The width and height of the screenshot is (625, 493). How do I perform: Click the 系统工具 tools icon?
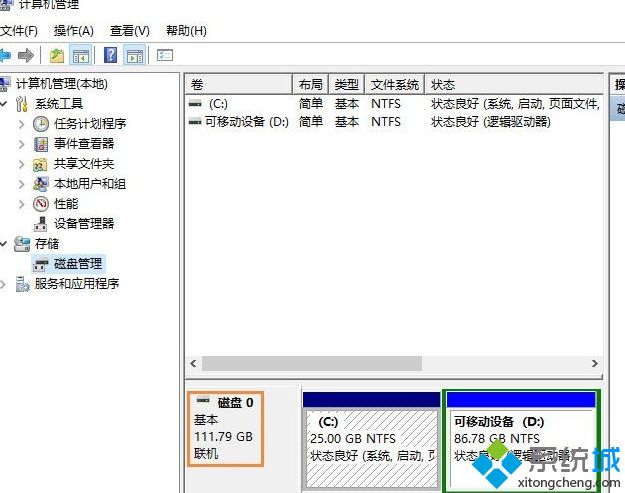coord(22,104)
